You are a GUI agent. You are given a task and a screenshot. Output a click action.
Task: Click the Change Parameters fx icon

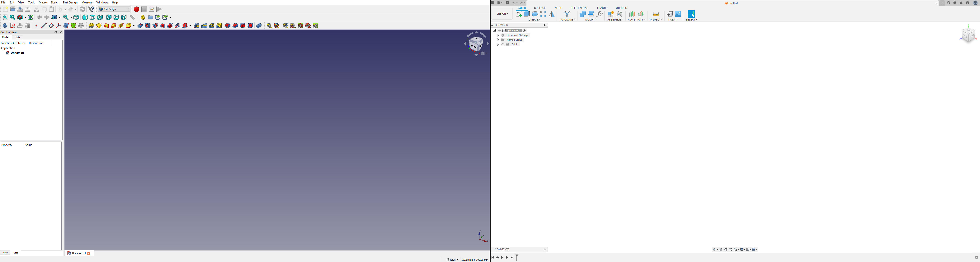600,14
